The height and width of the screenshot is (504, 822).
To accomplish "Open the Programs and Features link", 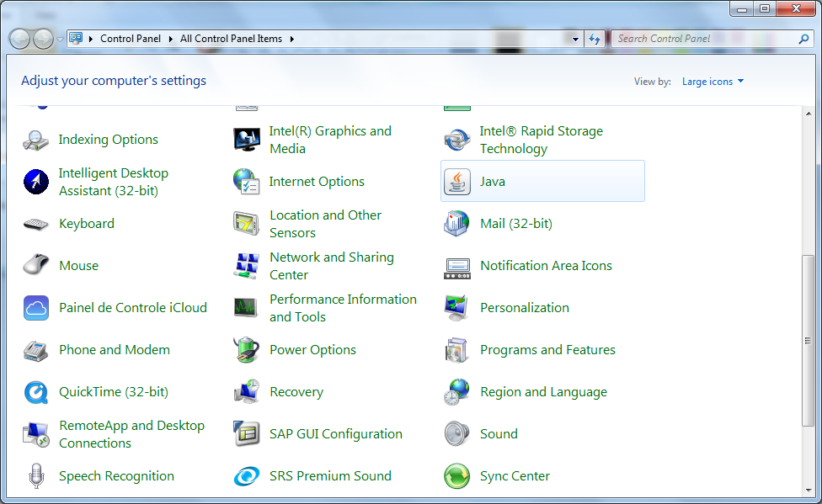I will point(547,350).
